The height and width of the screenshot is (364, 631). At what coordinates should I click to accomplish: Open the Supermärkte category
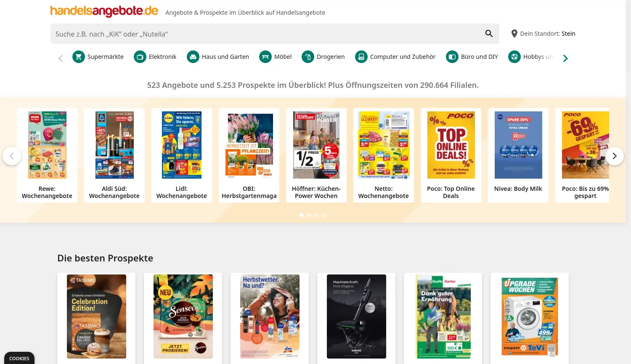98,57
